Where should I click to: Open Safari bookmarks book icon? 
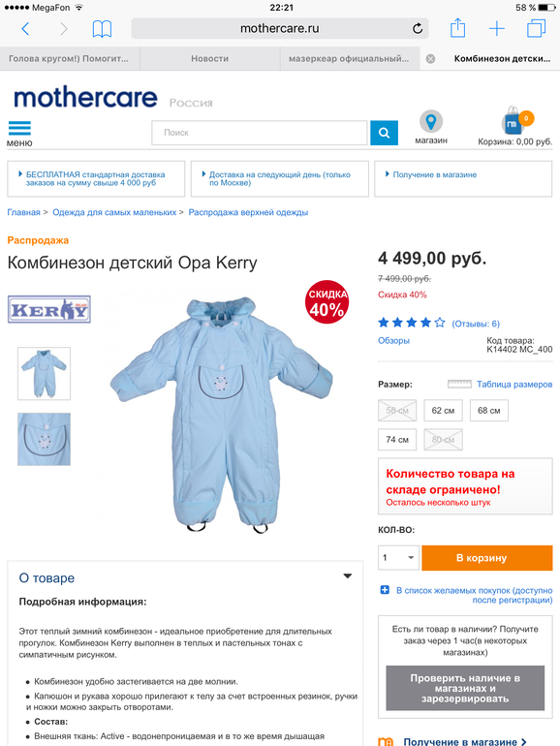click(x=102, y=29)
